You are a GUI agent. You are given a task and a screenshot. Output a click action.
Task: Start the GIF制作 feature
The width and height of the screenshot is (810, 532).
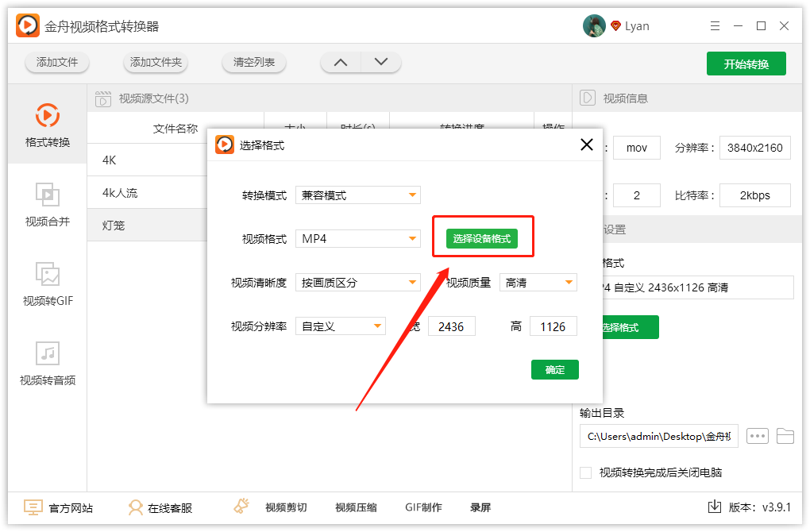coord(422,507)
